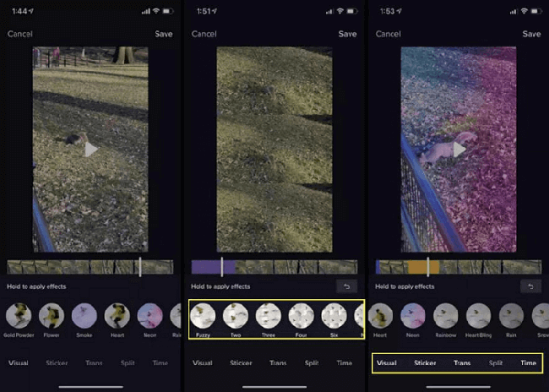Tap the timeline playhead on the 1:44 screen
This screenshot has height=392, width=549.
point(140,267)
